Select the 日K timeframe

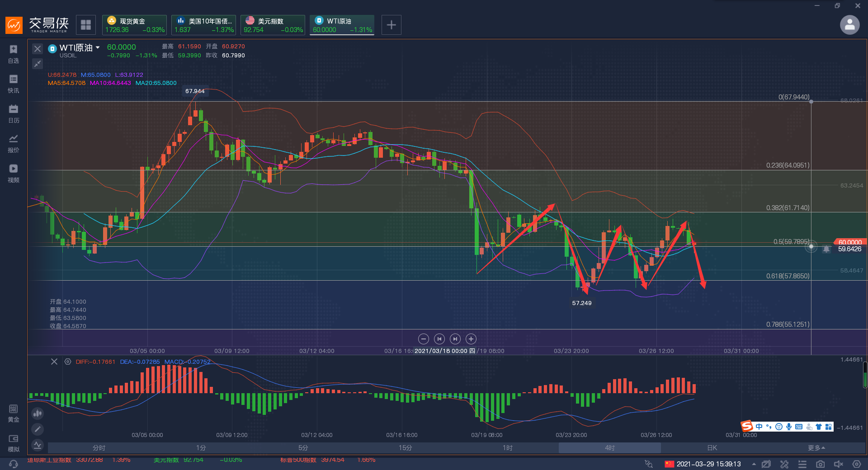tap(712, 448)
